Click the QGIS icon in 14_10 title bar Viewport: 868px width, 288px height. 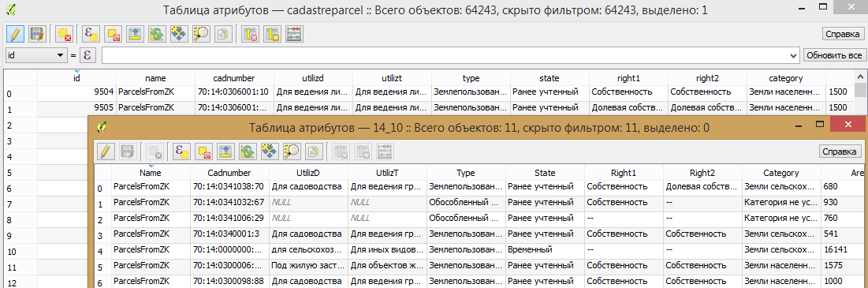coord(101,128)
